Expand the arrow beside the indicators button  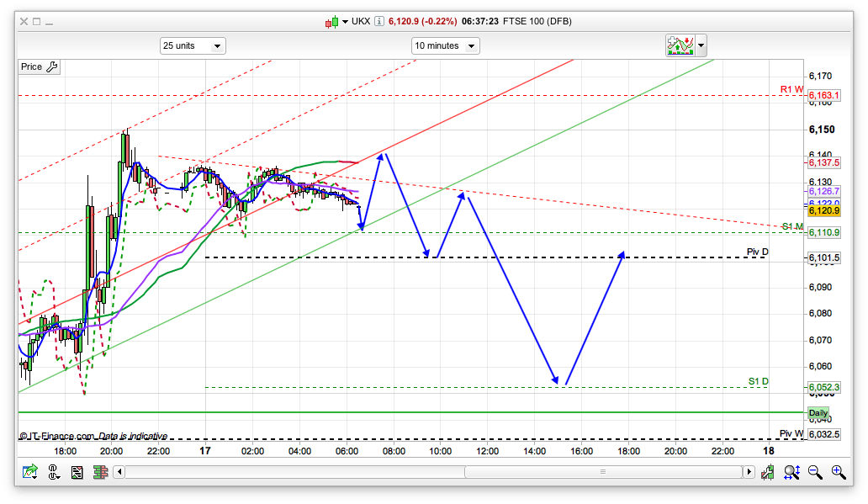tap(701, 45)
